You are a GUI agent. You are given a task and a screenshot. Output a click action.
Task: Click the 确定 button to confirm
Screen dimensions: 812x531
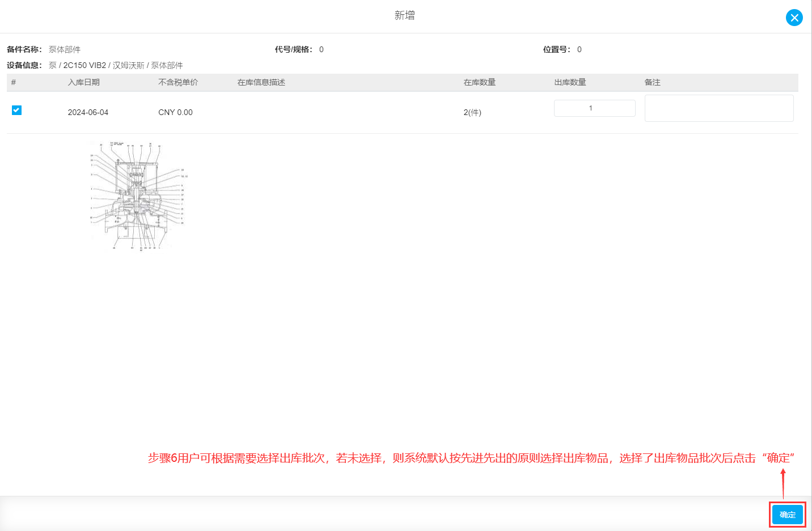click(x=787, y=515)
